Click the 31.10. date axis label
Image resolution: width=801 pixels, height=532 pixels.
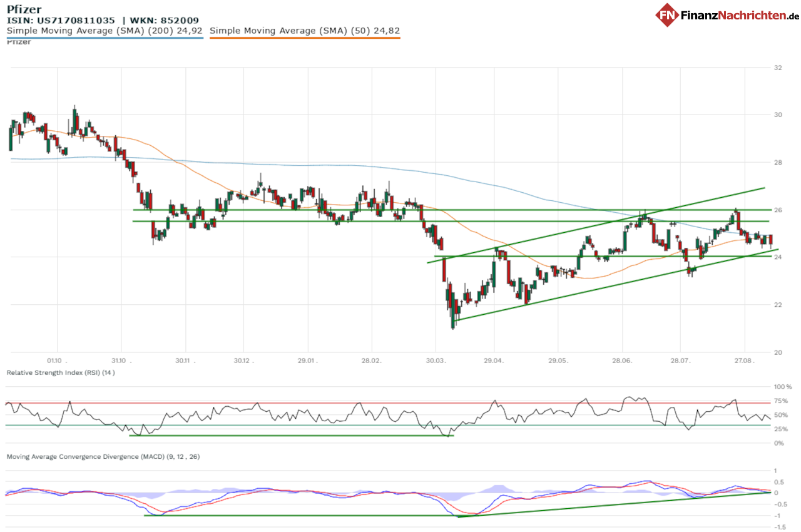pos(121,361)
